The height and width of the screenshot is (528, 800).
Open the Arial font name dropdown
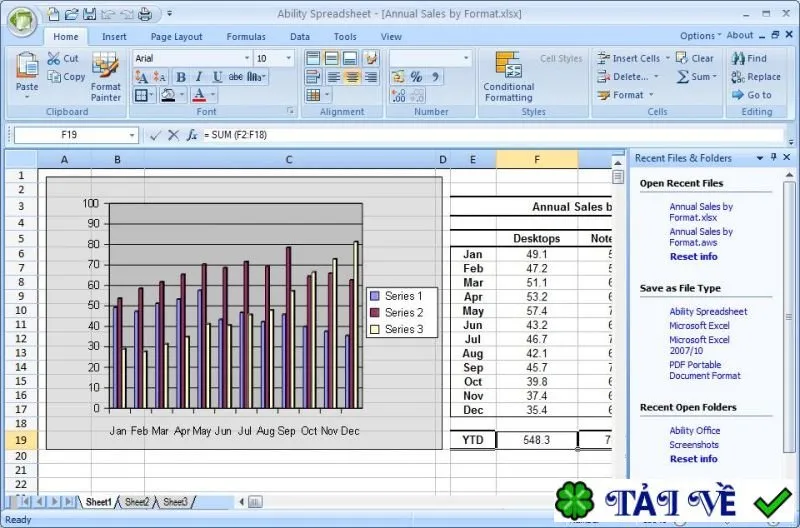tap(247, 58)
